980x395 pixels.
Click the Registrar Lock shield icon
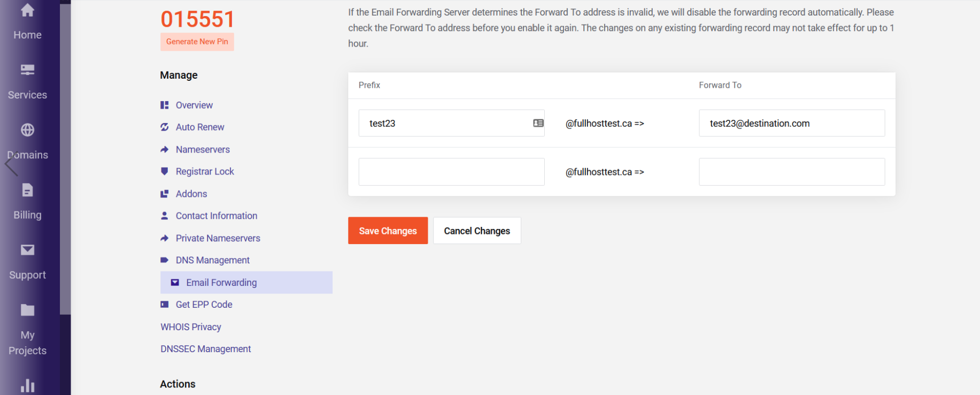pyautogui.click(x=164, y=171)
